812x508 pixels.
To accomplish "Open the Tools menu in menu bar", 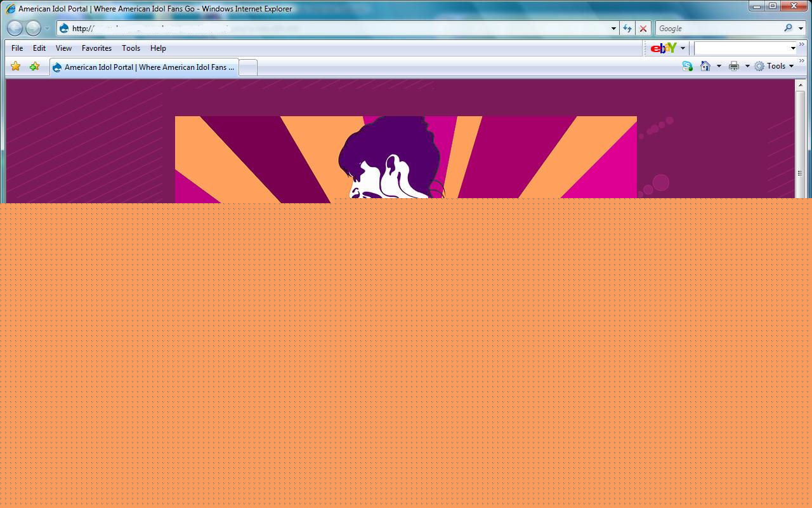I will coord(131,48).
